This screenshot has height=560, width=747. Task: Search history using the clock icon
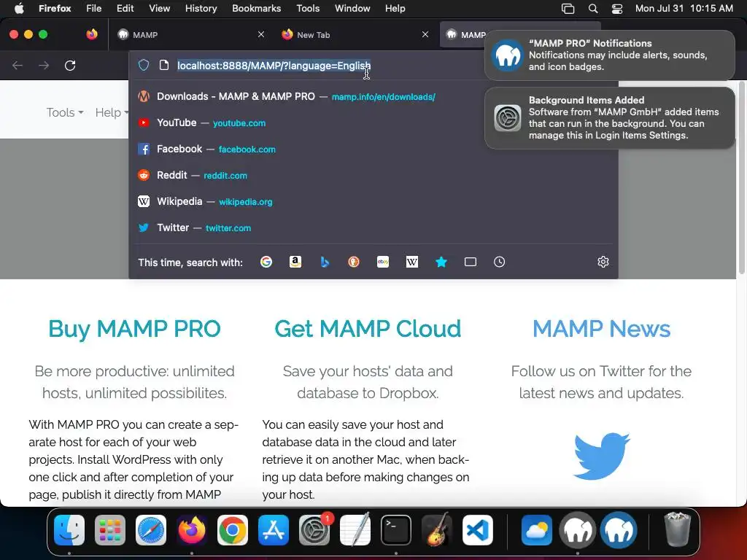(x=499, y=262)
